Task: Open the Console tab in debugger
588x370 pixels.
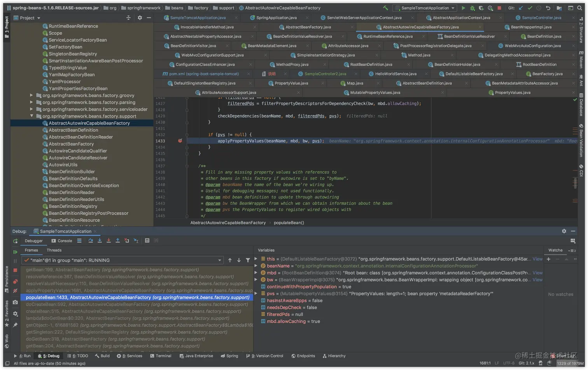Action: [x=62, y=241]
